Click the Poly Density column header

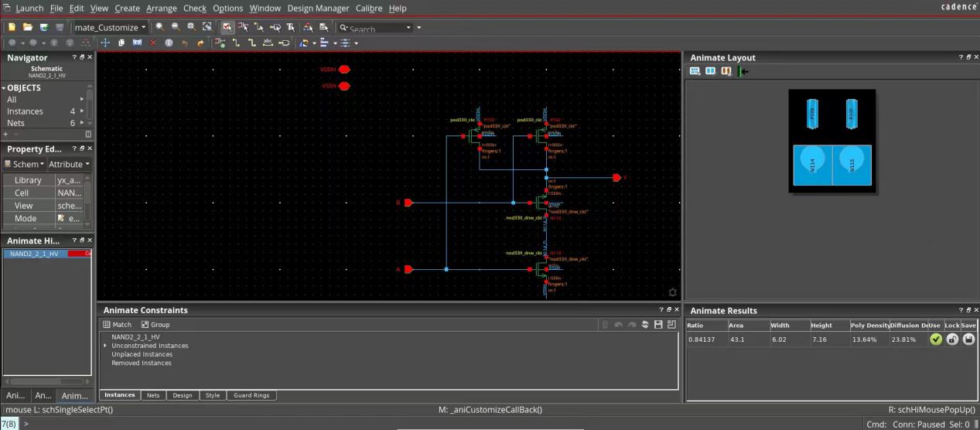869,326
